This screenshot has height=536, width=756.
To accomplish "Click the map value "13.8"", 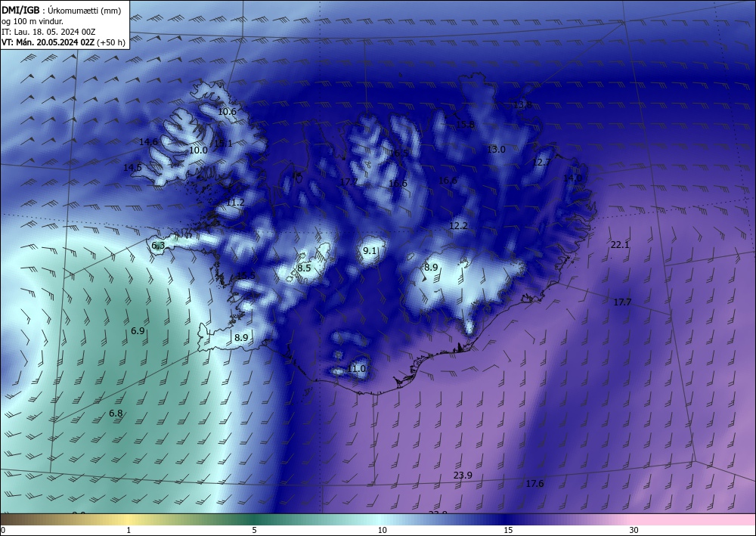I will pos(522,105).
